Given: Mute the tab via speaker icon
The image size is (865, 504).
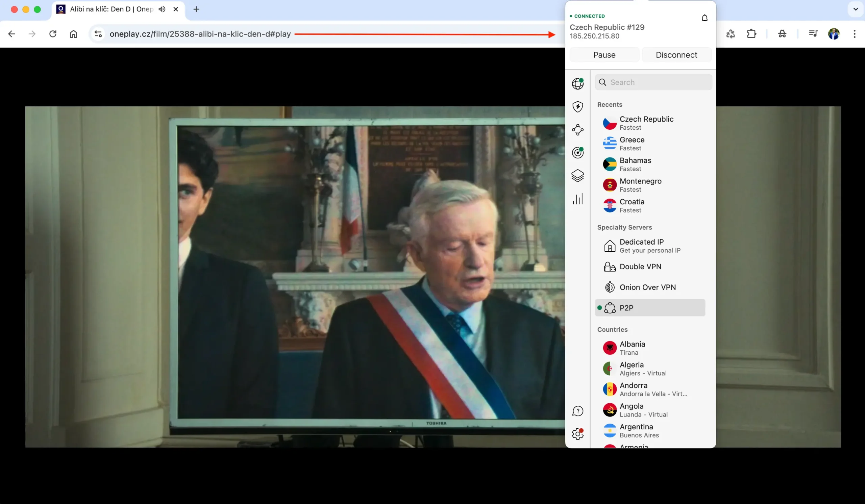Looking at the screenshot, I should click(x=162, y=9).
